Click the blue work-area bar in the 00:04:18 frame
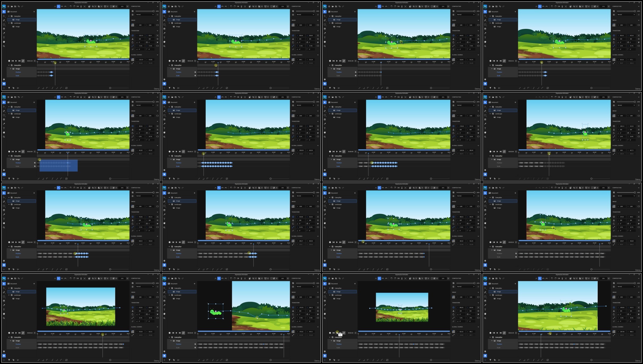 (83, 331)
